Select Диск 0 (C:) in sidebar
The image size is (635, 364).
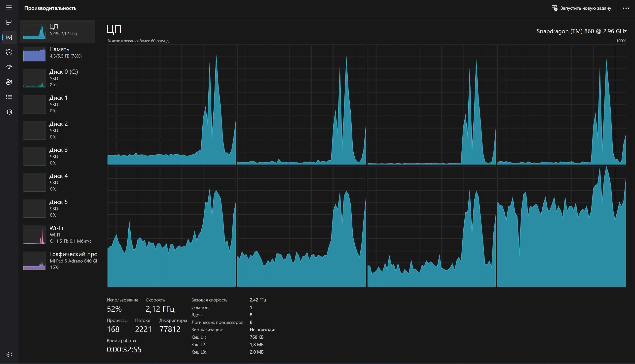[x=57, y=78]
